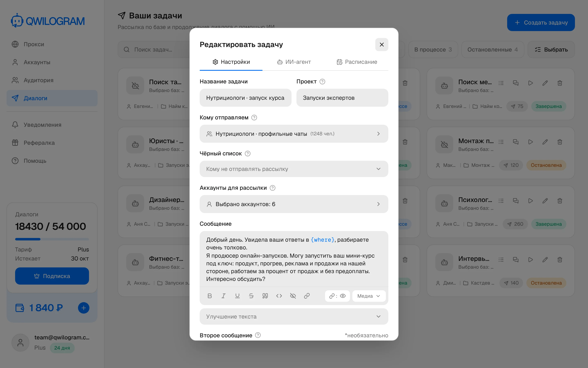Apply strikethrough to message text
Screen dimensions: 588x368
251,296
